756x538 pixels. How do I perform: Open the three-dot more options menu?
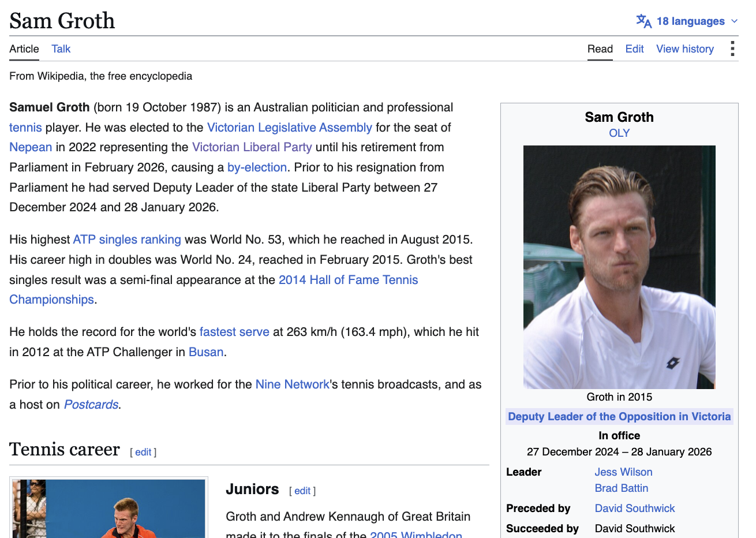pyautogui.click(x=732, y=48)
